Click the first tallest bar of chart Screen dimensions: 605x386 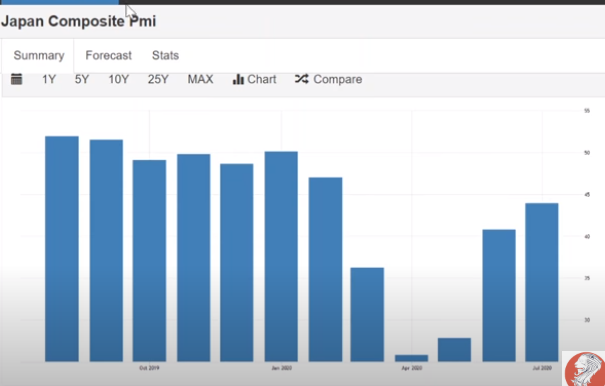(x=62, y=249)
